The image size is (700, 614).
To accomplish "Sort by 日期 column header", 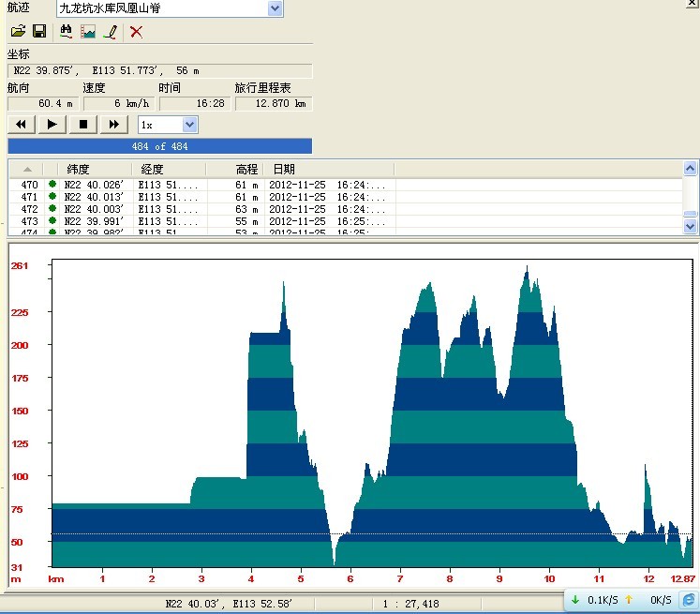I will tap(329, 170).
